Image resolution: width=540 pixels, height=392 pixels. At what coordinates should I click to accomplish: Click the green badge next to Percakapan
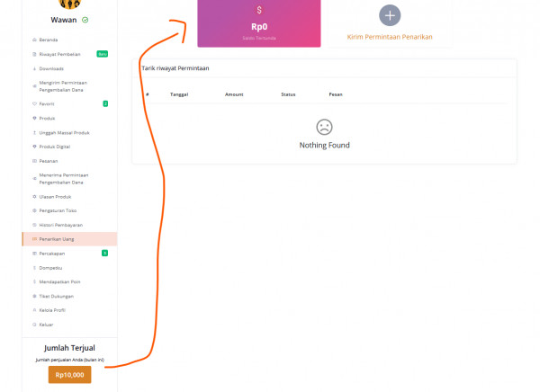point(105,254)
